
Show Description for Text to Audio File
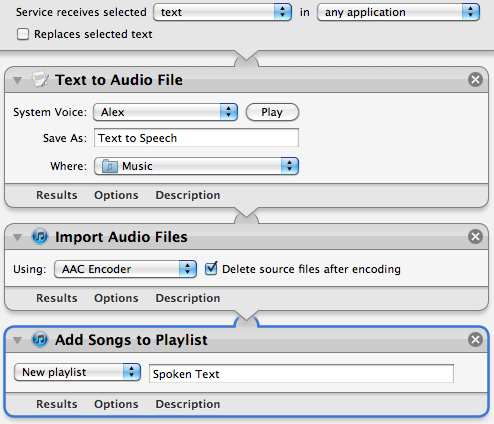(188, 195)
